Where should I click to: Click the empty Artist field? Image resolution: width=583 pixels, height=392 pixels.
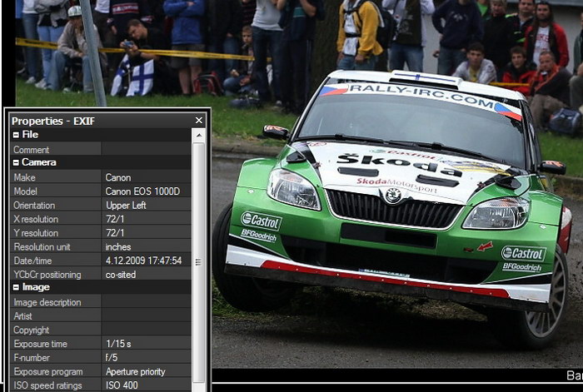click(146, 316)
